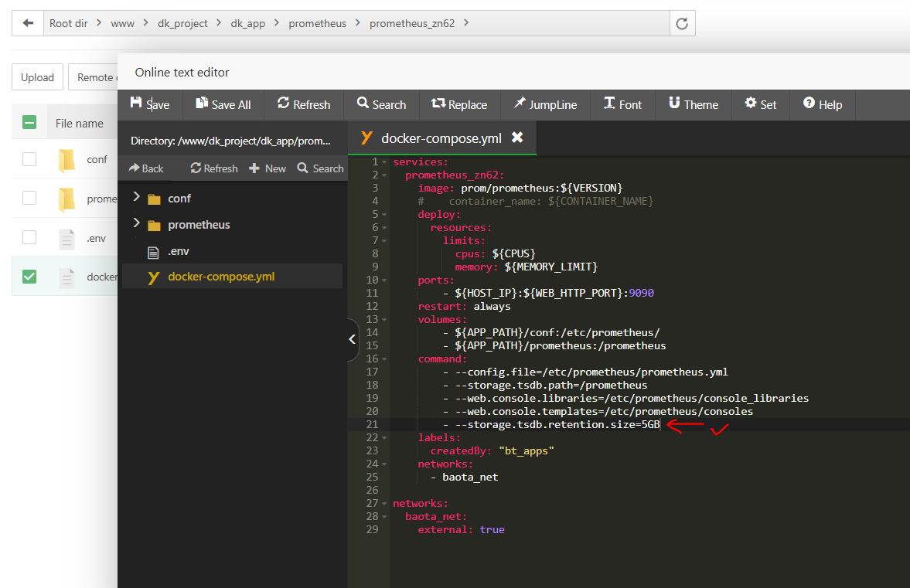Toggle the select-all files checkbox

tap(29, 122)
